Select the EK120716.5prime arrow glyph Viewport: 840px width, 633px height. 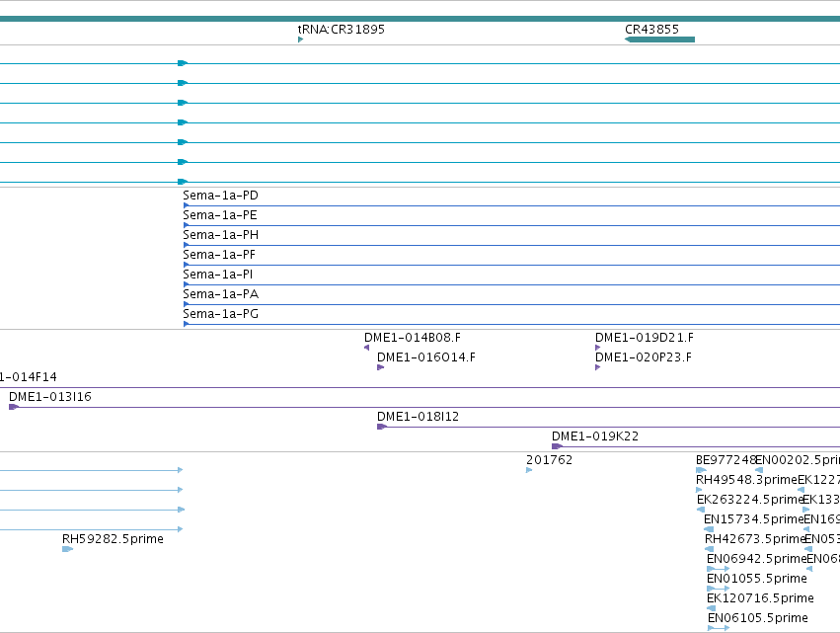coord(711,608)
